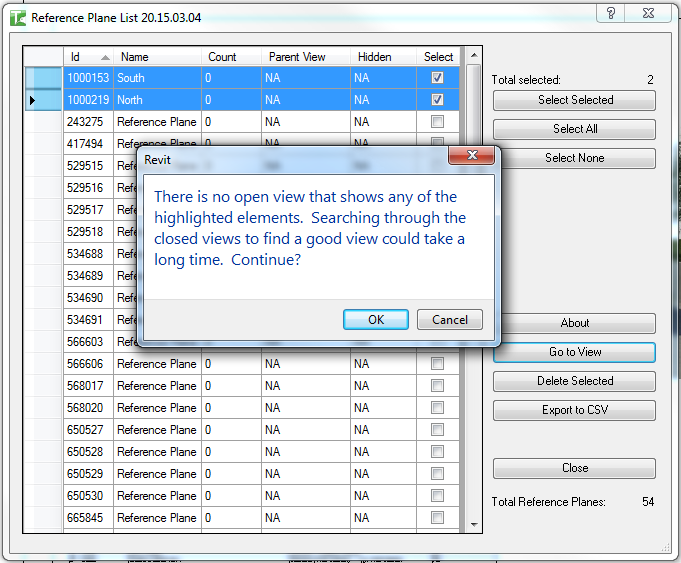Click Reference Plane name in row 243275
Image resolution: width=681 pixels, height=563 pixels.
point(157,122)
